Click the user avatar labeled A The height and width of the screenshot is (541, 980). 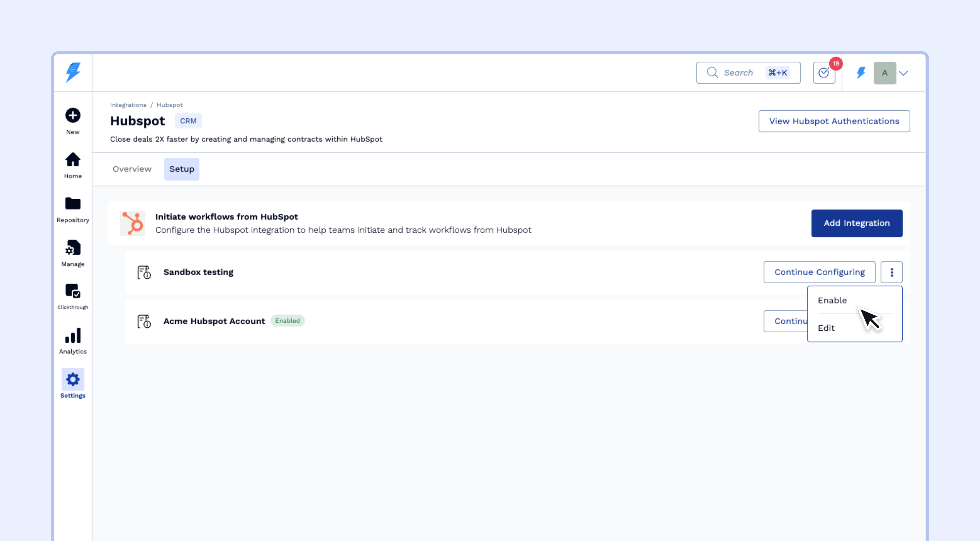(x=885, y=73)
